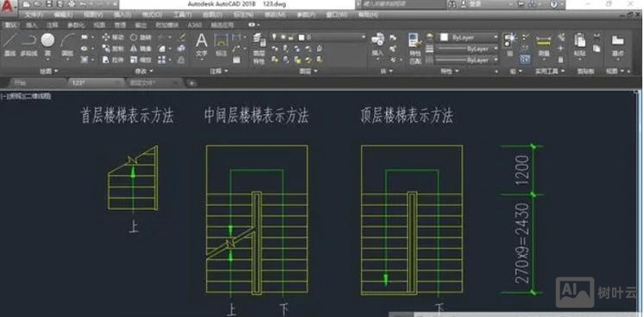Activate the Copy (复制) command

coord(113,48)
